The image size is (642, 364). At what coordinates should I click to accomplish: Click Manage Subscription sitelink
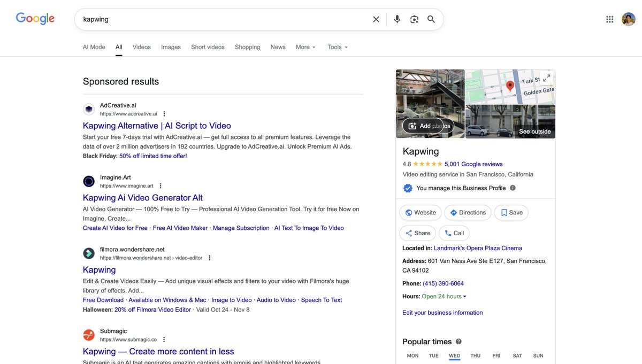(241, 228)
